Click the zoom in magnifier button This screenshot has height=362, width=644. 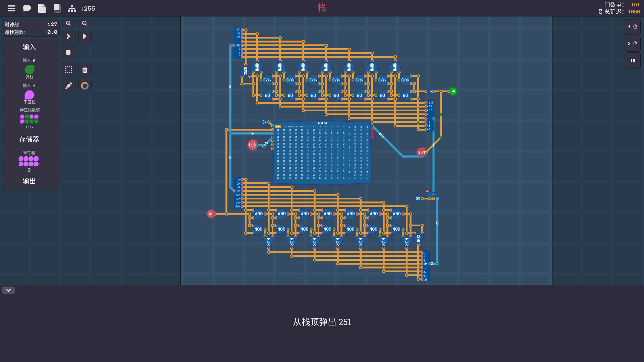pyautogui.click(x=68, y=23)
